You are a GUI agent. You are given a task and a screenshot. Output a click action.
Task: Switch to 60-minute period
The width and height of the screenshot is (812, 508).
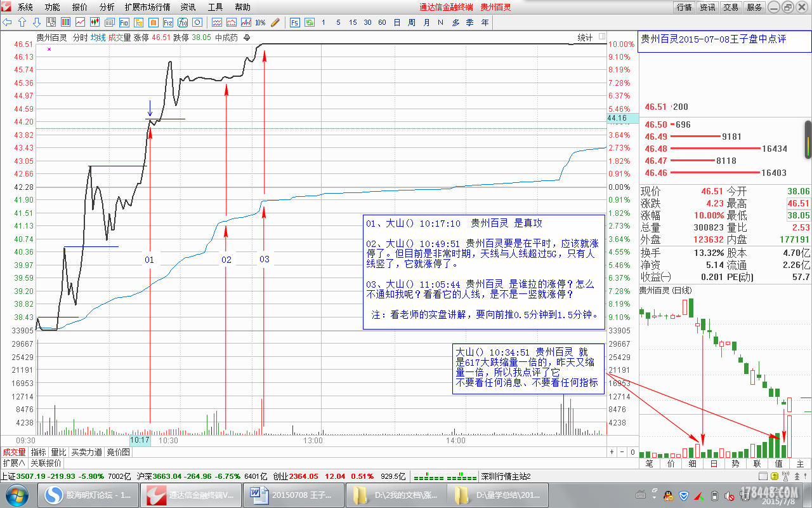[x=382, y=22]
